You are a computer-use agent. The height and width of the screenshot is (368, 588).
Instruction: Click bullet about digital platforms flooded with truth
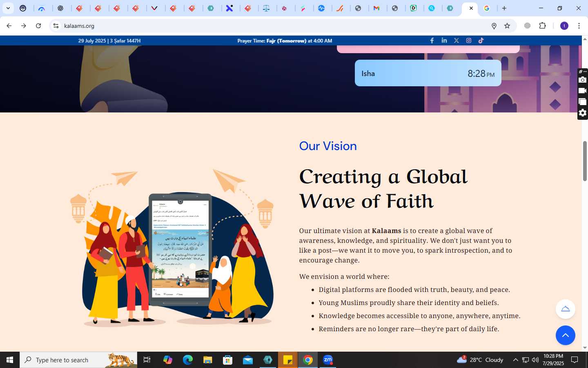[x=414, y=290]
